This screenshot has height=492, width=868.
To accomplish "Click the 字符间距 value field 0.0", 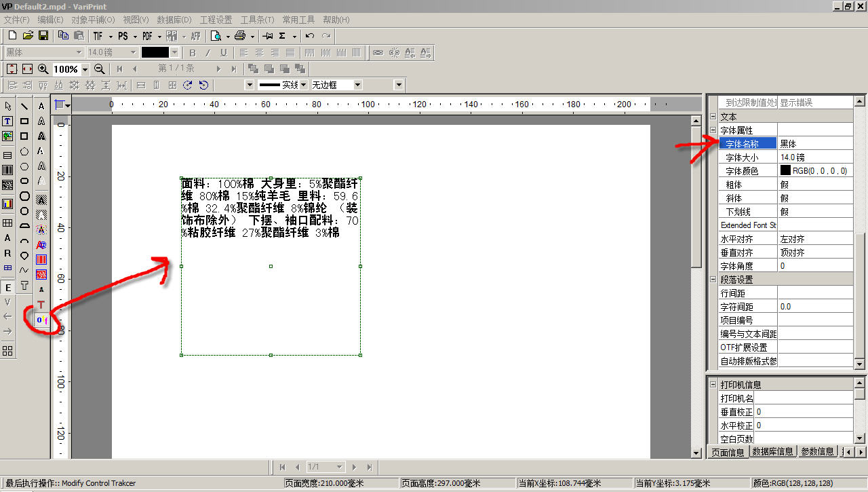I will click(x=815, y=307).
